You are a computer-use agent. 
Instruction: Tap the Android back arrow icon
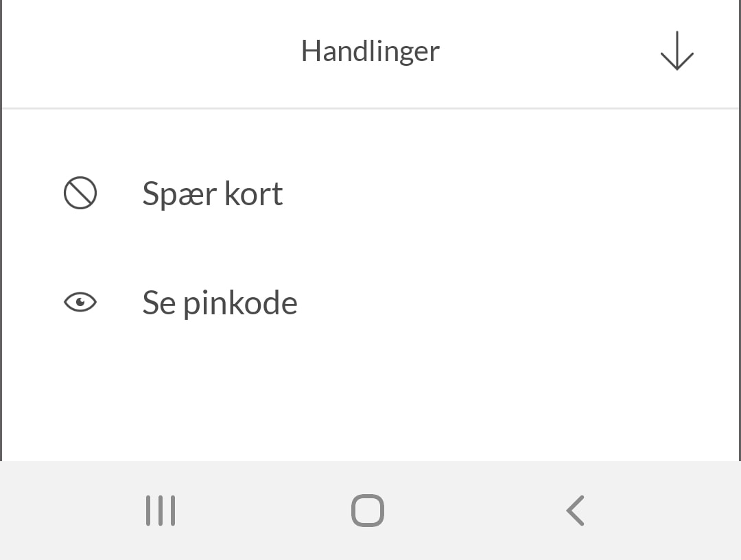pos(575,510)
